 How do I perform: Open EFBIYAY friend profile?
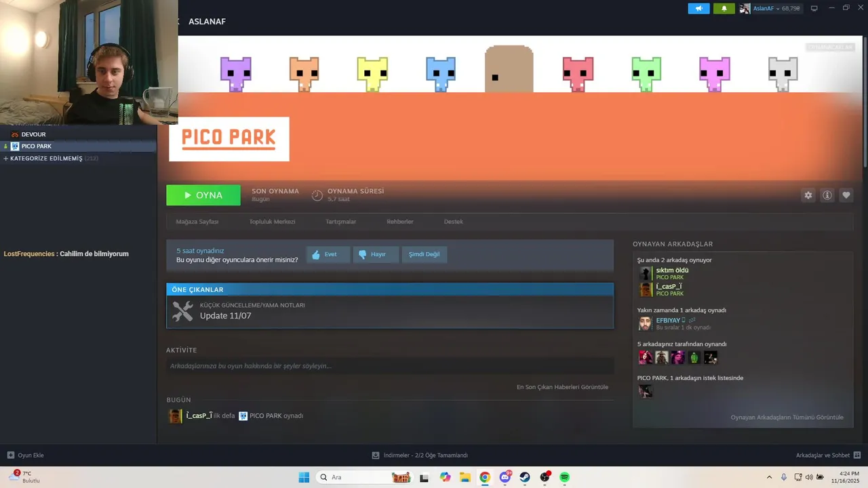coord(668,320)
